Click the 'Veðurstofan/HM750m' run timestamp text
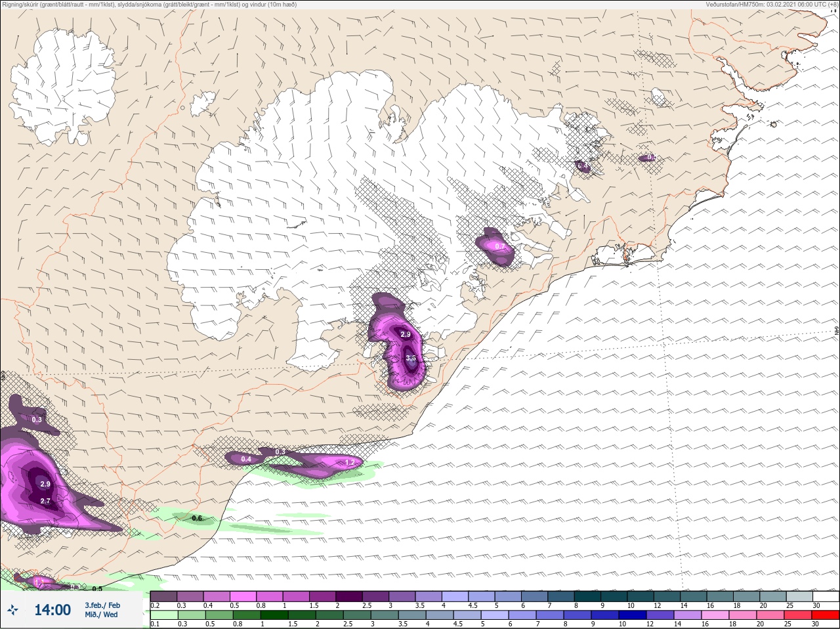 tap(771, 5)
